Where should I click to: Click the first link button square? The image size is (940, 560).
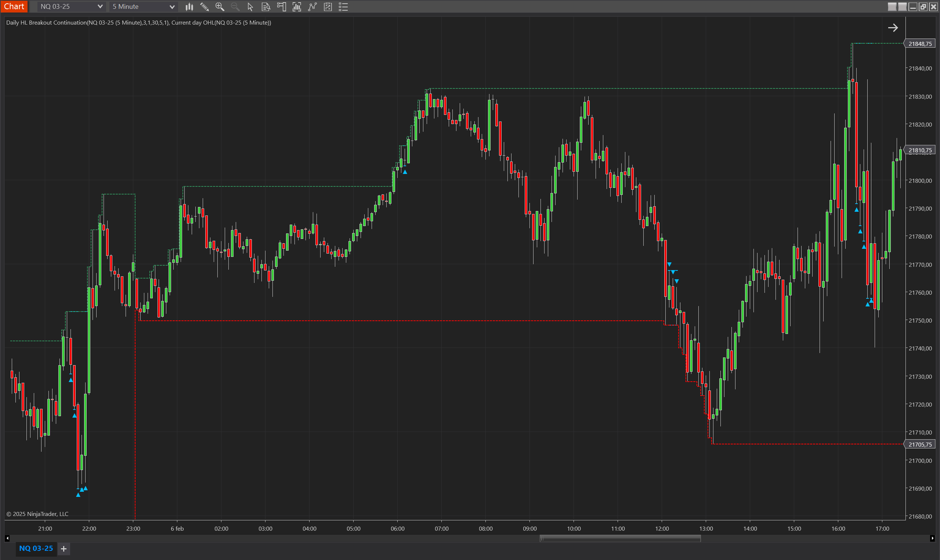[892, 6]
